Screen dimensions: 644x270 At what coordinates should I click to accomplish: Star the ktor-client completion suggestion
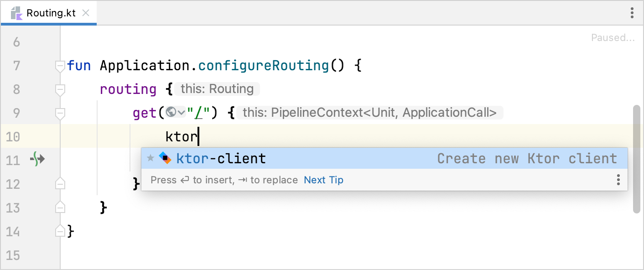coord(151,158)
